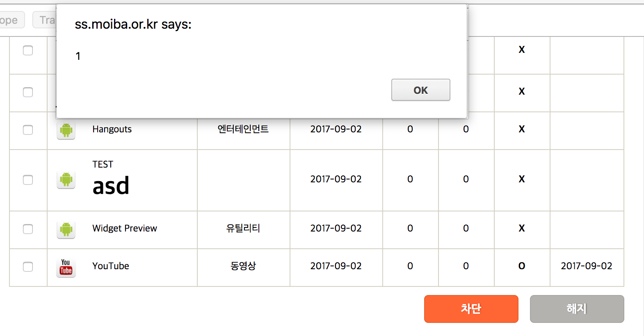Select the TEST asd row checkbox
Screen dimensions: 644x336
[28, 180]
